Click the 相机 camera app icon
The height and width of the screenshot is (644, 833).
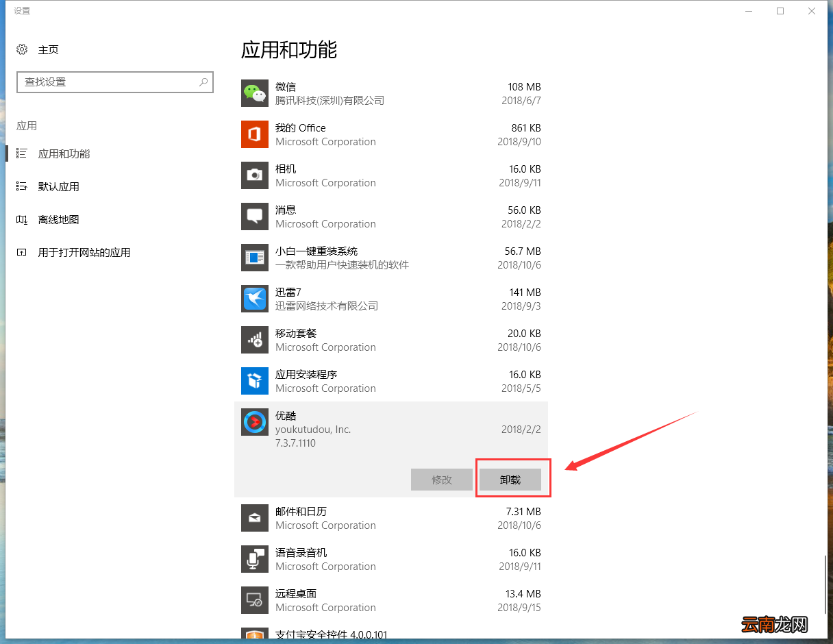[x=255, y=175]
